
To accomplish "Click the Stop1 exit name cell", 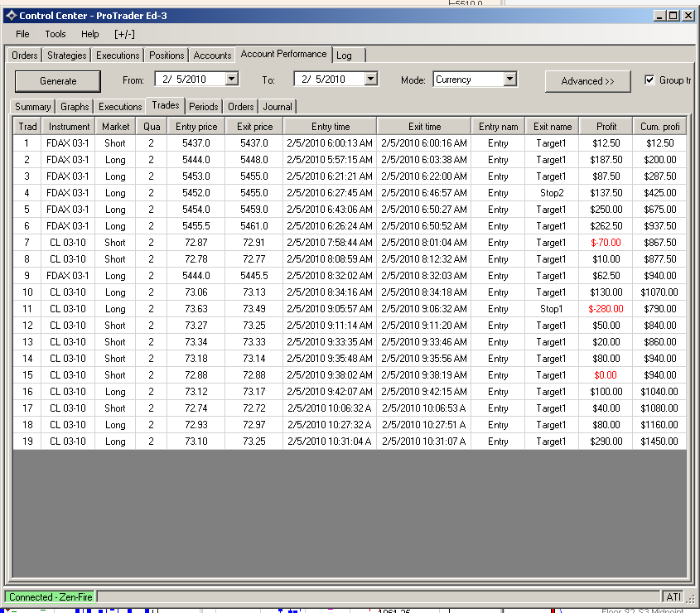I will (x=552, y=308).
